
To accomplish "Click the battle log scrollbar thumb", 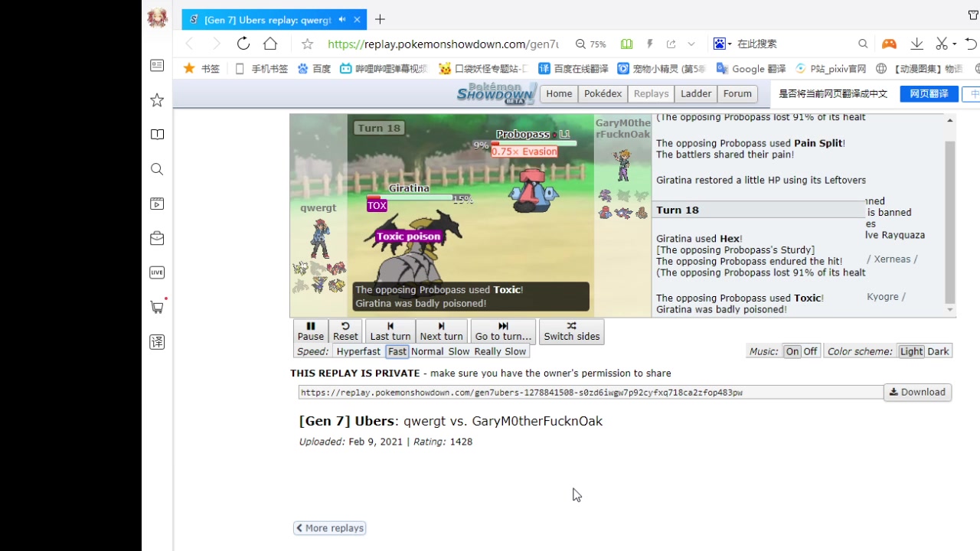I will point(950,222).
